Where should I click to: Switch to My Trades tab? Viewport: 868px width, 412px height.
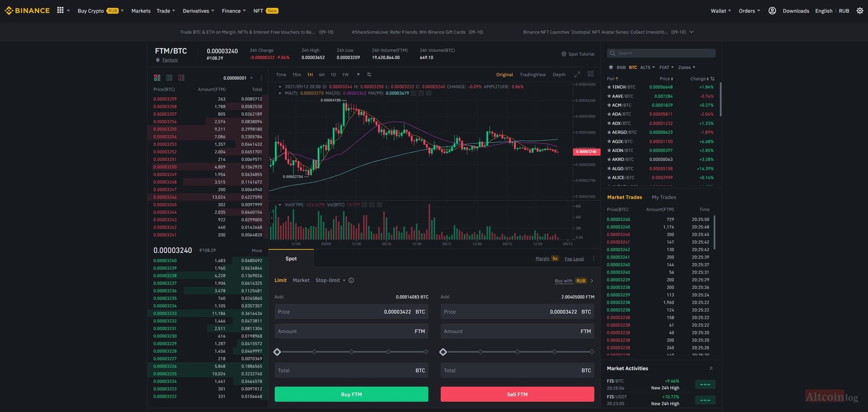664,197
